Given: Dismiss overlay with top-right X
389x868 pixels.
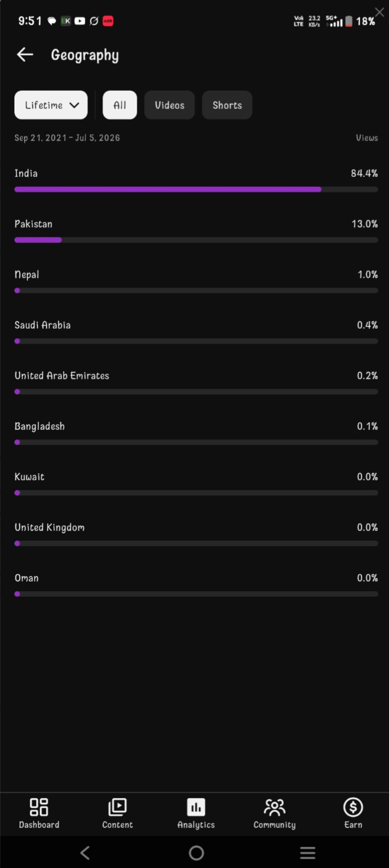Looking at the screenshot, I should pos(380,12).
